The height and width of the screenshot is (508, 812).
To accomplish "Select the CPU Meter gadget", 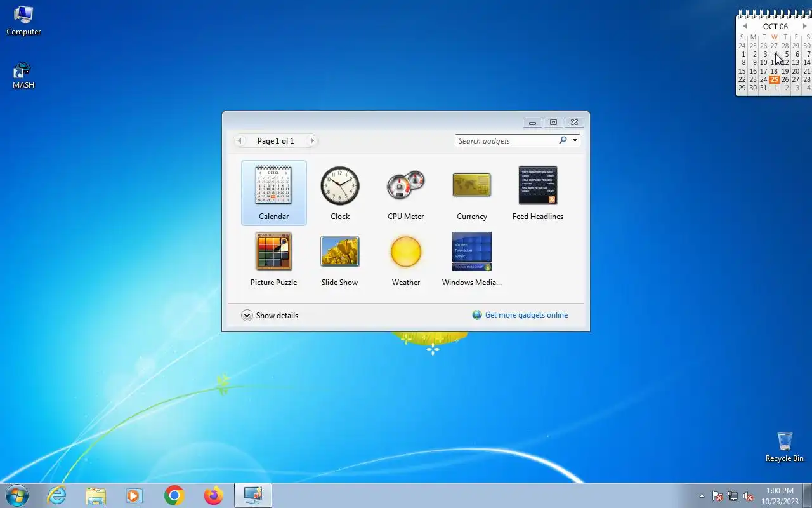I will pyautogui.click(x=406, y=193).
